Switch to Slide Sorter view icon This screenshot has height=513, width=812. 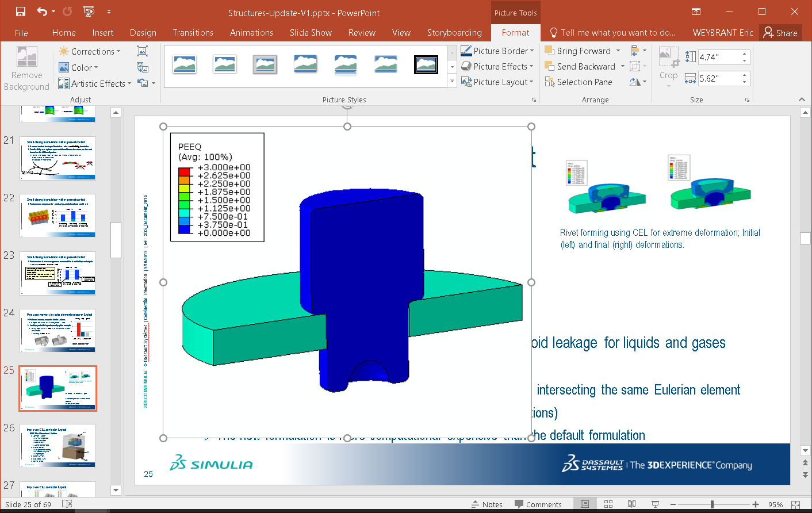point(608,504)
